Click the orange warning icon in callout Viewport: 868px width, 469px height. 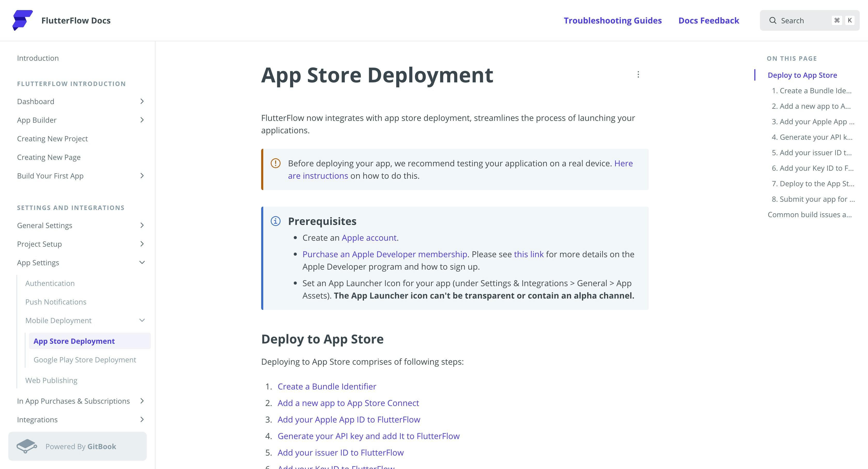[276, 163]
